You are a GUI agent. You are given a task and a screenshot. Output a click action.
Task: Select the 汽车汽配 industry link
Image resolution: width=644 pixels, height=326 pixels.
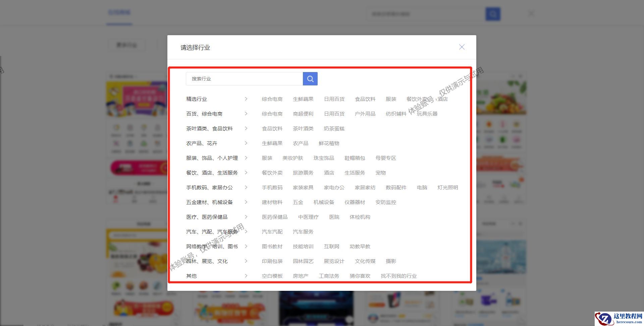click(x=272, y=232)
